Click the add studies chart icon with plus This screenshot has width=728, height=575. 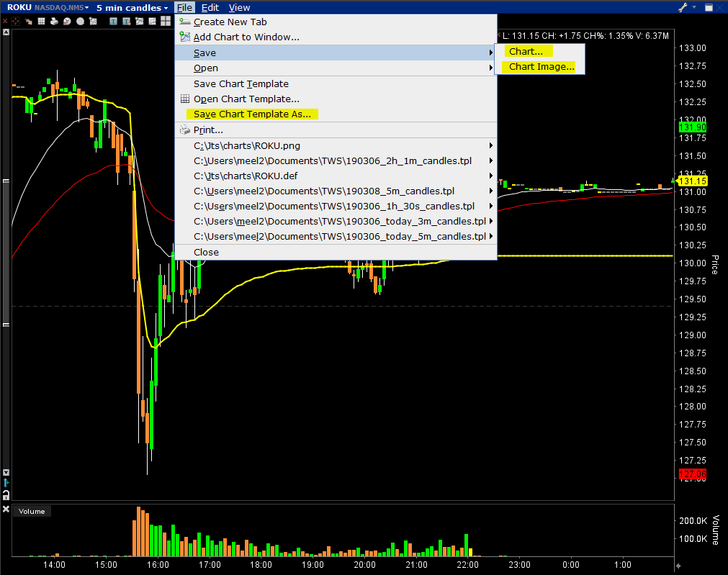[93, 22]
